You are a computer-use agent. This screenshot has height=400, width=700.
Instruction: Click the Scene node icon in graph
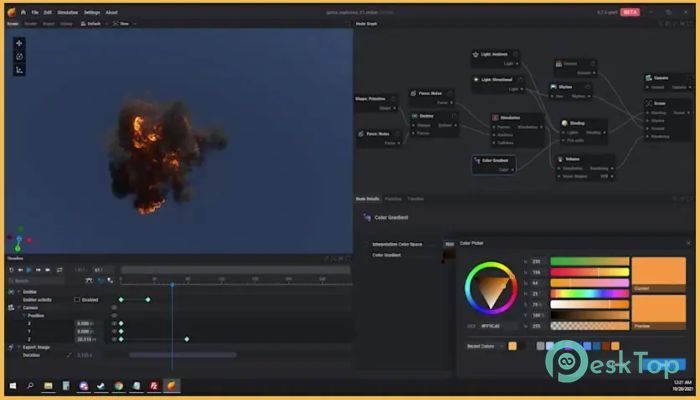649,103
